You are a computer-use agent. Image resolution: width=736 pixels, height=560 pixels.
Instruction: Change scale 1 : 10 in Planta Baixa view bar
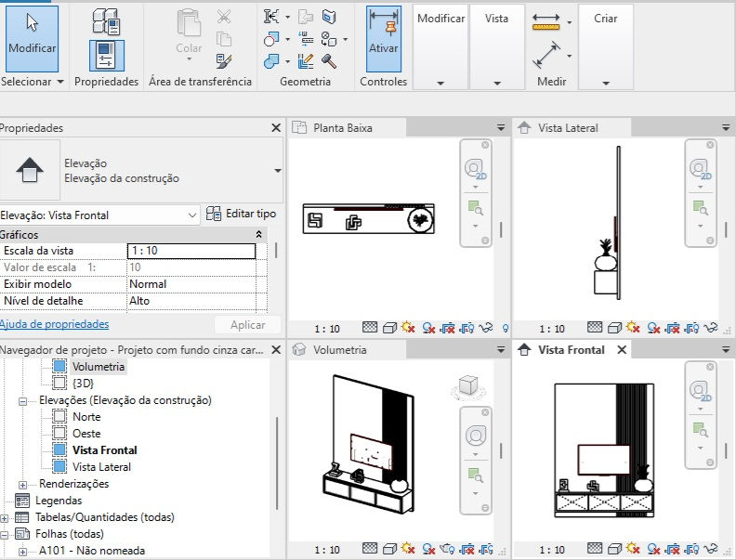tap(327, 329)
